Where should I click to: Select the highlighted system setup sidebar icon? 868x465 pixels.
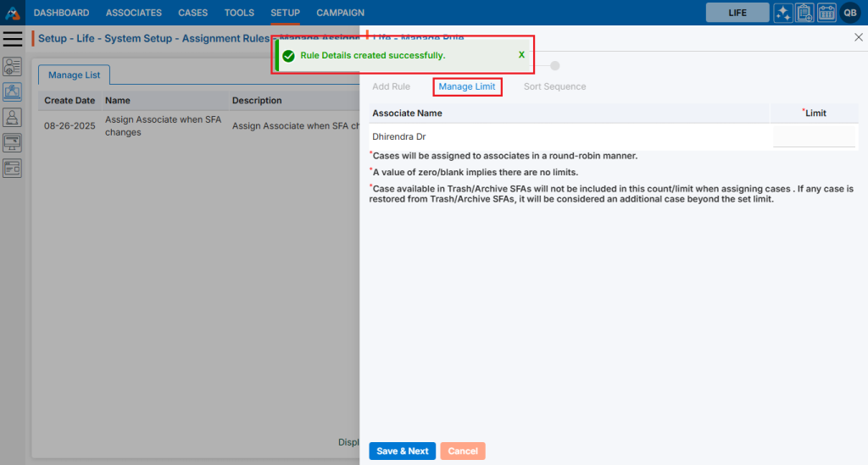point(13,92)
